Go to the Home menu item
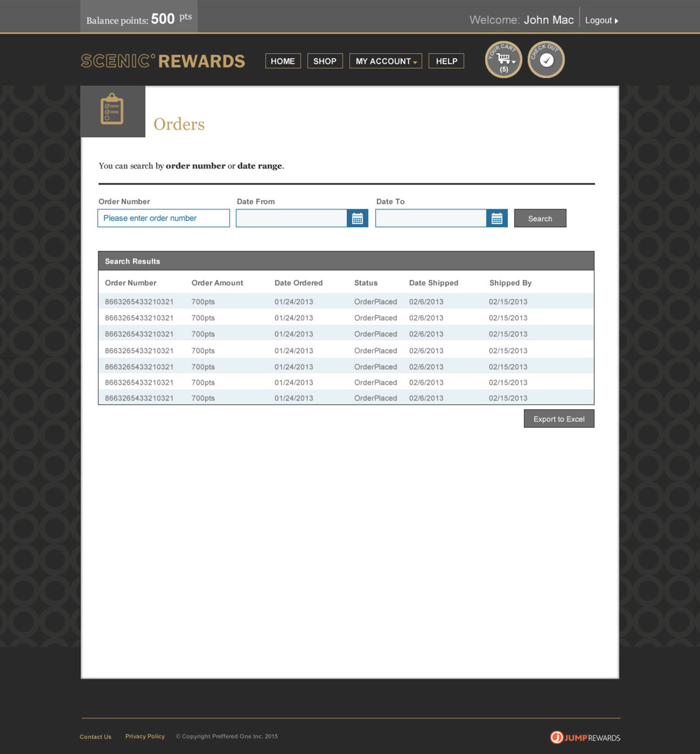 (x=283, y=61)
